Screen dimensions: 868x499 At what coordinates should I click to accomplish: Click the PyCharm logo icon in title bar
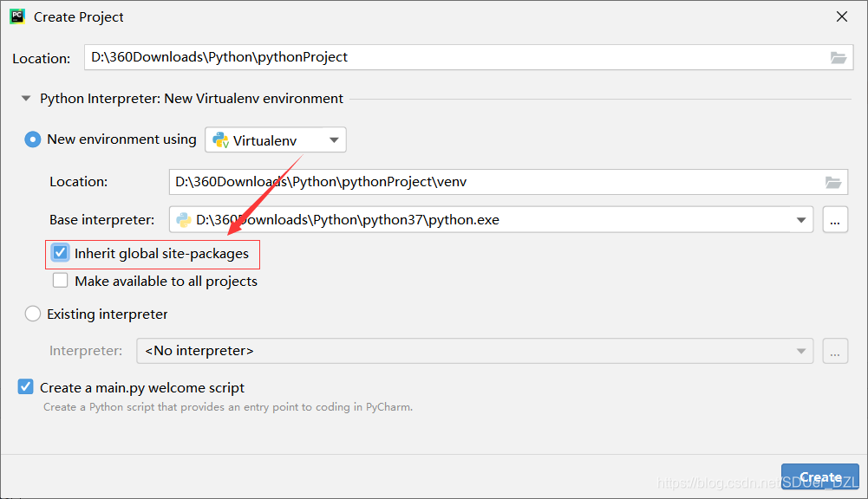click(17, 16)
